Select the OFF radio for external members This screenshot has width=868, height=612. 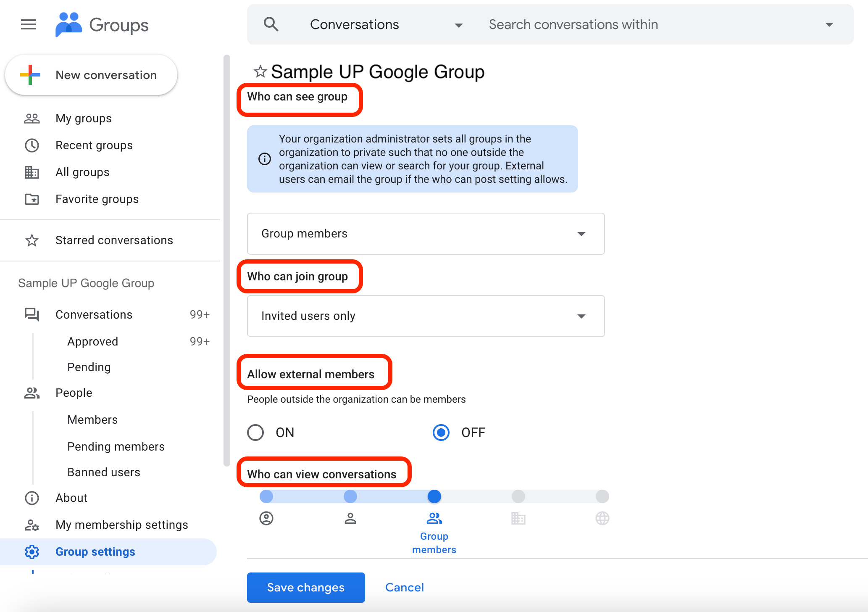coord(441,433)
